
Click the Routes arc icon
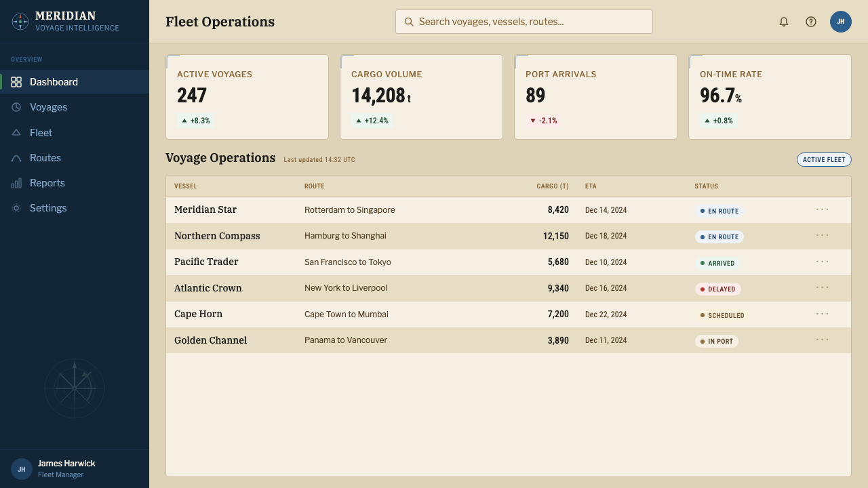coord(16,158)
